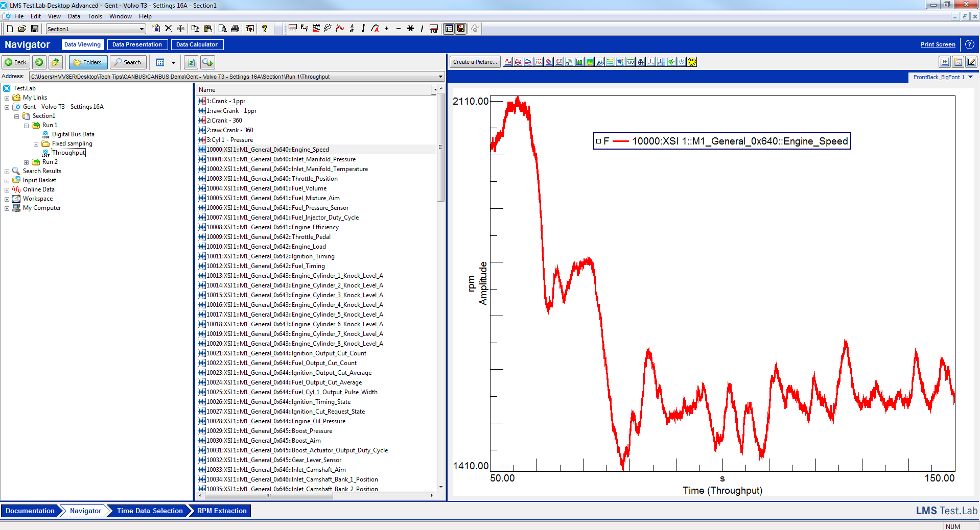
Task: Click the integrate symbol icon
Action: coord(363,29)
